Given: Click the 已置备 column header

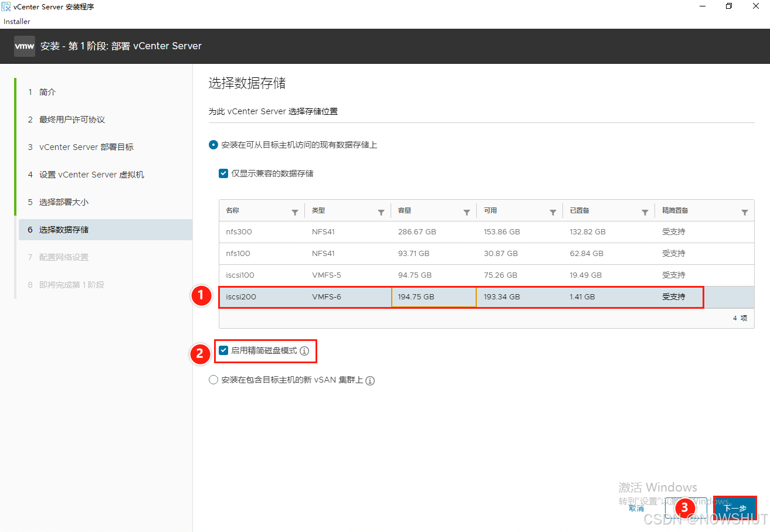Looking at the screenshot, I should pos(579,211).
